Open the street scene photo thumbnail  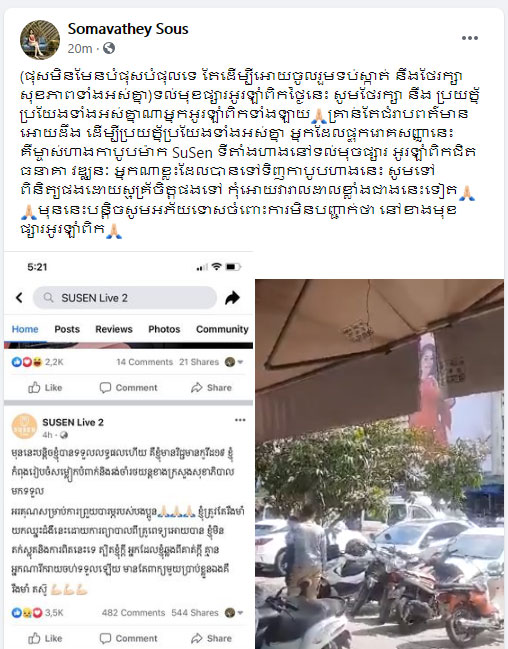pos(379,464)
